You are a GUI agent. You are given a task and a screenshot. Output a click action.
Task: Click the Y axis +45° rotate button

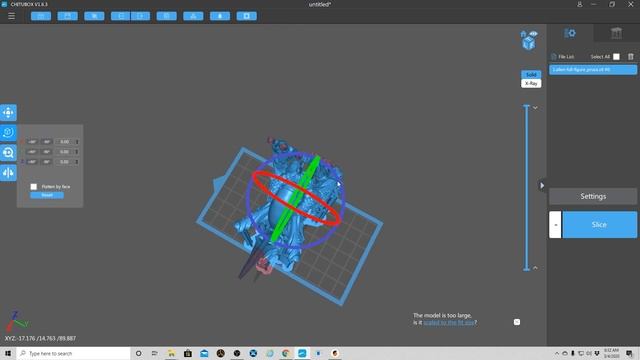coord(32,152)
